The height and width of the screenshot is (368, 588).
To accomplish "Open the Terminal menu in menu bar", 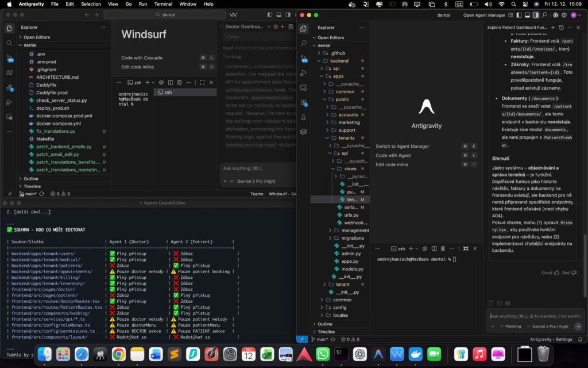I will coord(164,4).
